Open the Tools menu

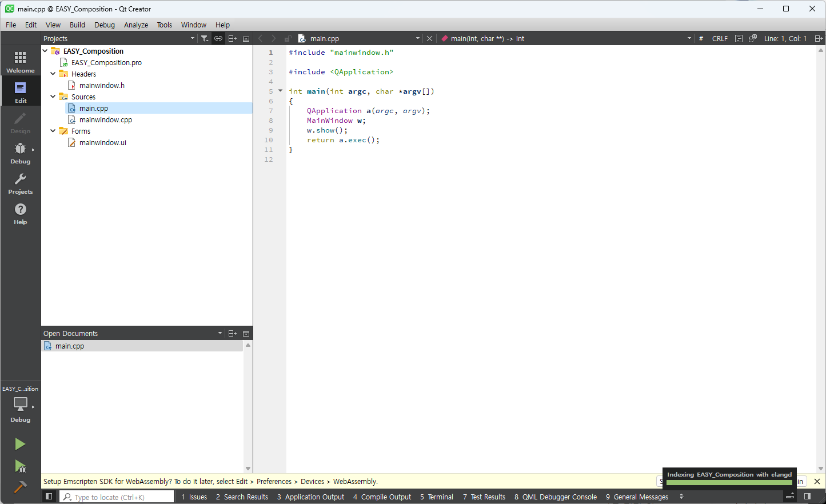[x=165, y=25]
